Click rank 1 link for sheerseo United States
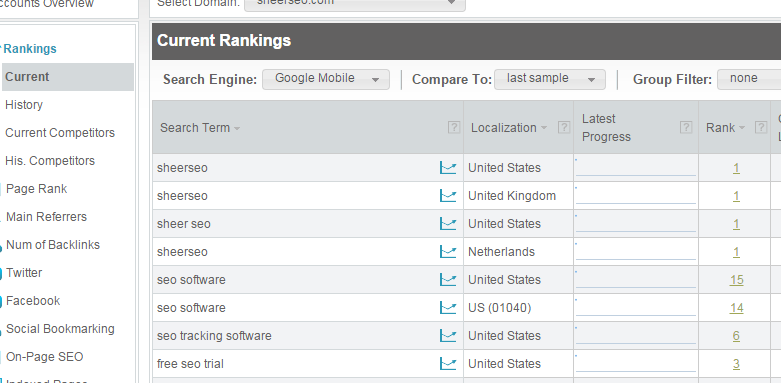Viewport: 781px width, 383px height. click(736, 168)
